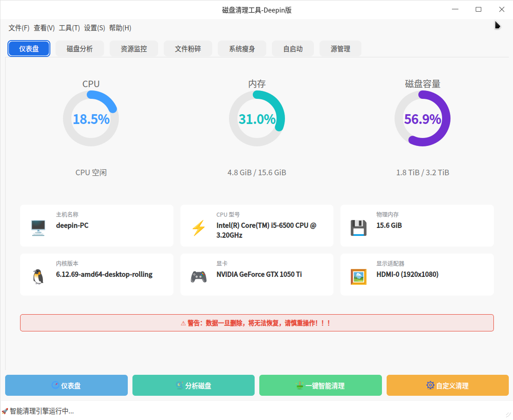513x420 pixels.
Task: Open the 帮助(H) menu
Action: click(120, 28)
